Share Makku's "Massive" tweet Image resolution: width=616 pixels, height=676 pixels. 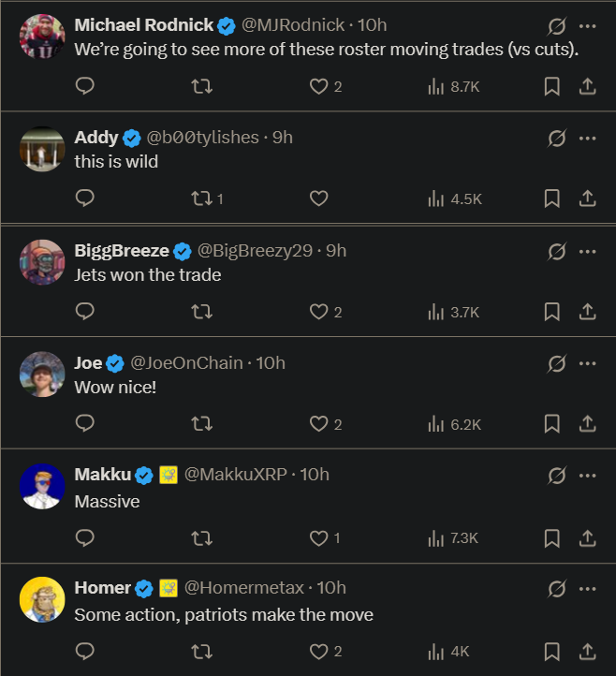click(587, 538)
